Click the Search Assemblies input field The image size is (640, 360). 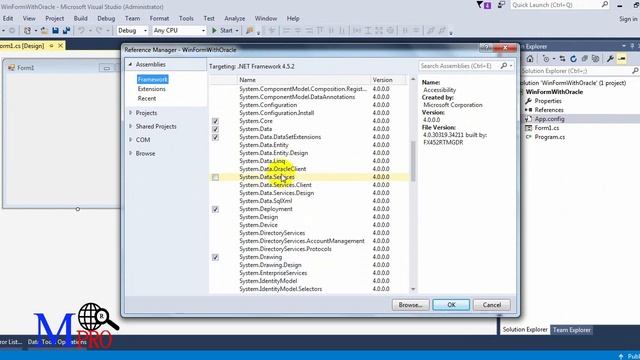[459, 66]
